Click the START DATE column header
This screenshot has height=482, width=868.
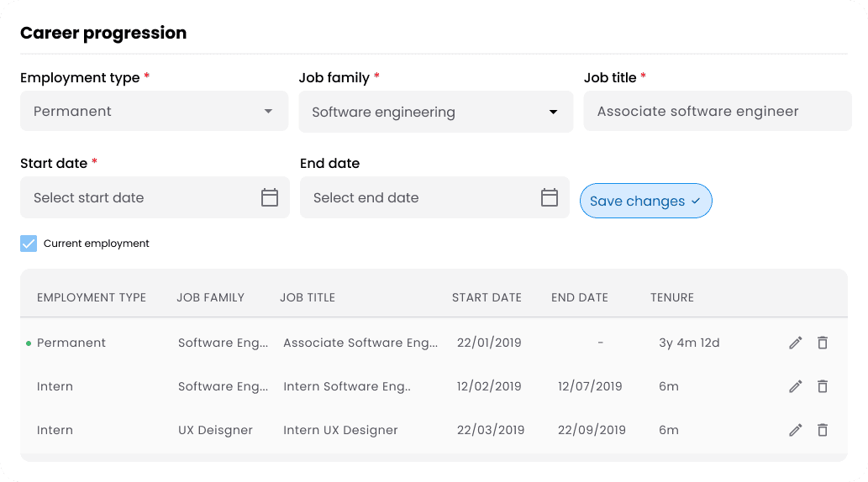point(487,298)
